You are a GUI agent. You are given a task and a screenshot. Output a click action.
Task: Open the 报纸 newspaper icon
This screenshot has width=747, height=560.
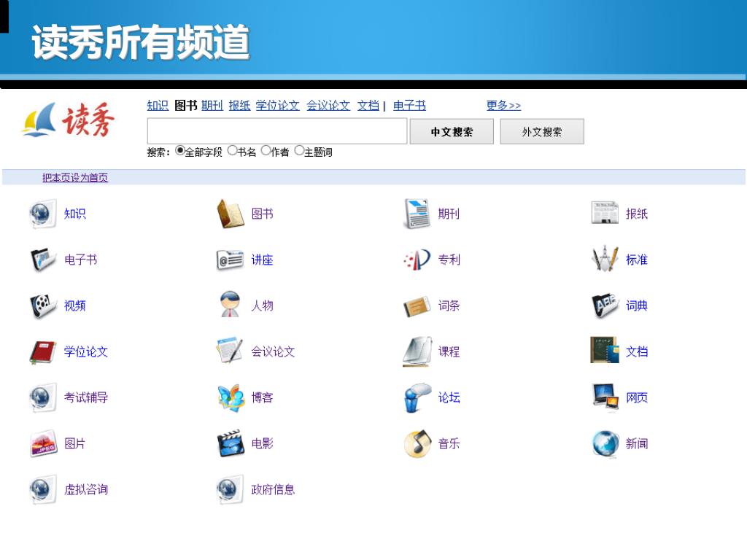click(605, 213)
